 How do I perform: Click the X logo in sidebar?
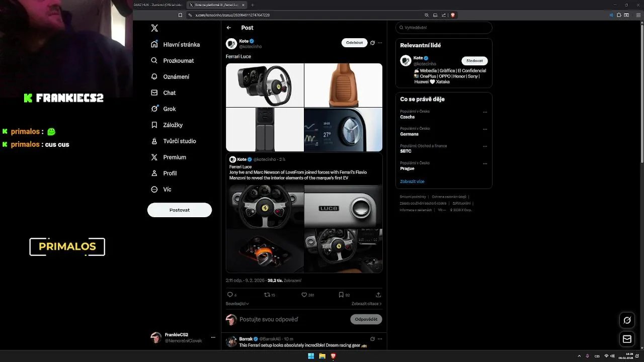click(154, 28)
